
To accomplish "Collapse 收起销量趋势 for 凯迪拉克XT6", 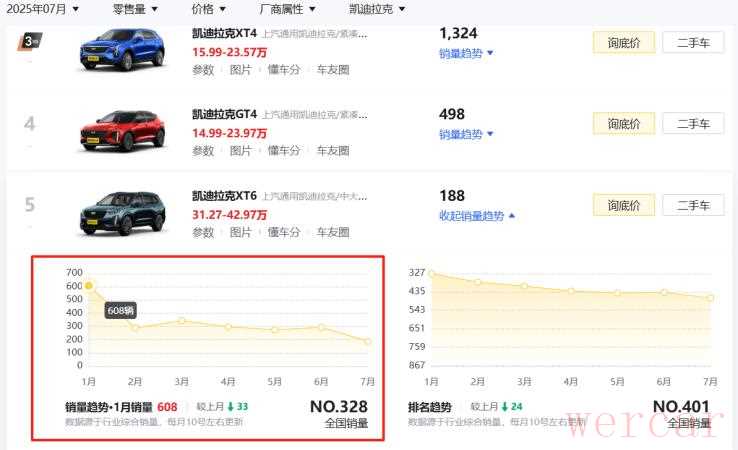I will [x=477, y=215].
